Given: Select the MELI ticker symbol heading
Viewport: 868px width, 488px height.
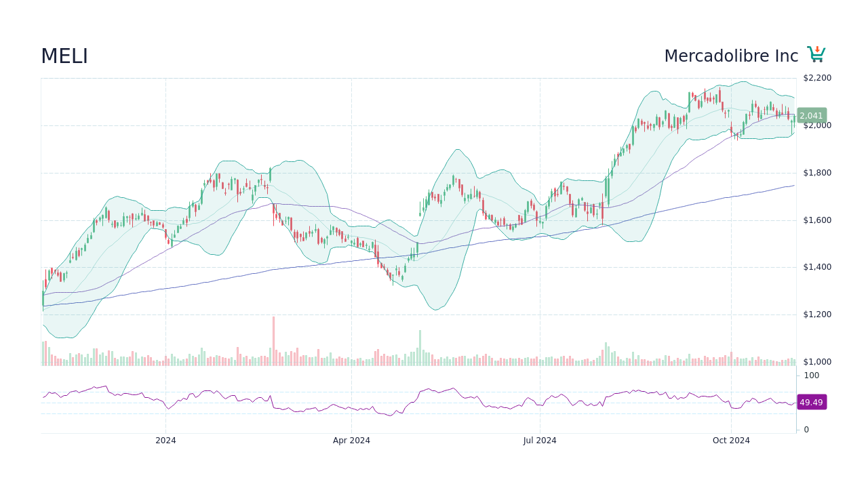Looking at the screenshot, I should coord(64,57).
